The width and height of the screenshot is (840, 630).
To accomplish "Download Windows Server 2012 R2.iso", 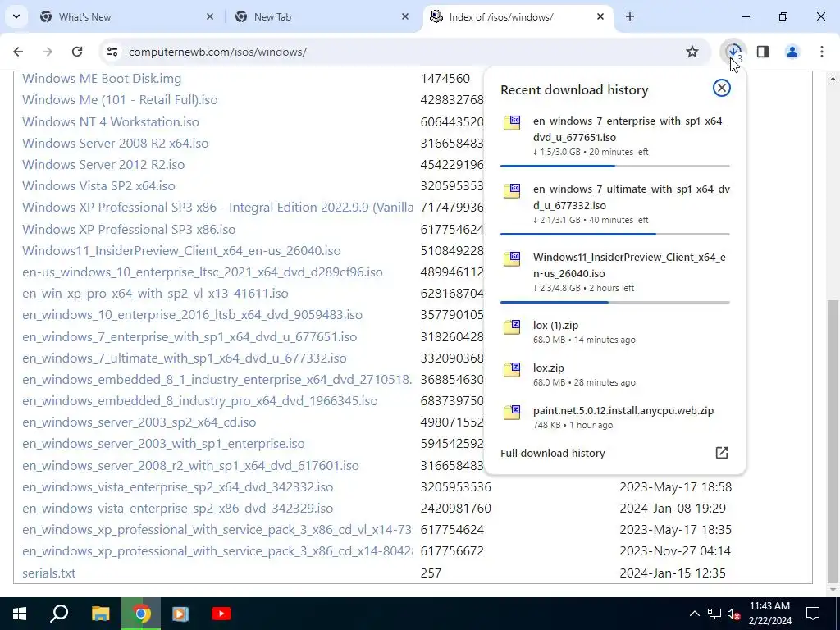I will click(x=103, y=164).
